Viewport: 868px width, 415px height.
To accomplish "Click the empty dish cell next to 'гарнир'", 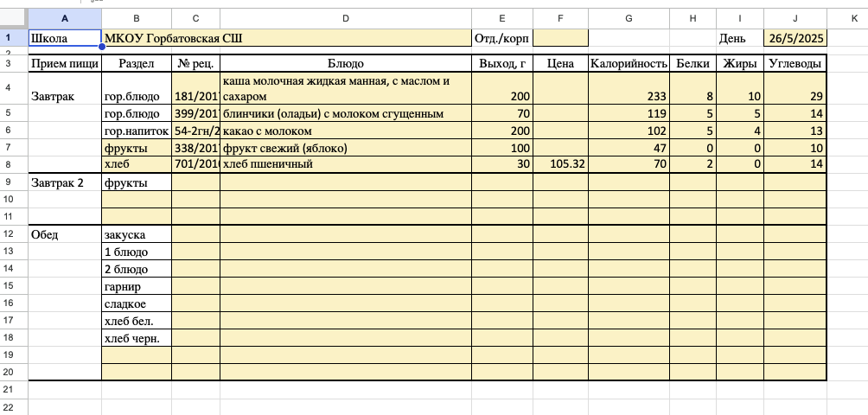I will [x=346, y=286].
